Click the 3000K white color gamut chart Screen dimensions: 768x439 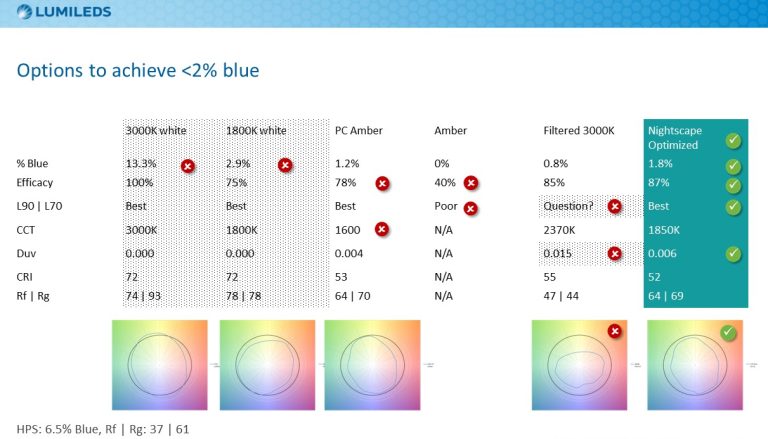click(160, 365)
